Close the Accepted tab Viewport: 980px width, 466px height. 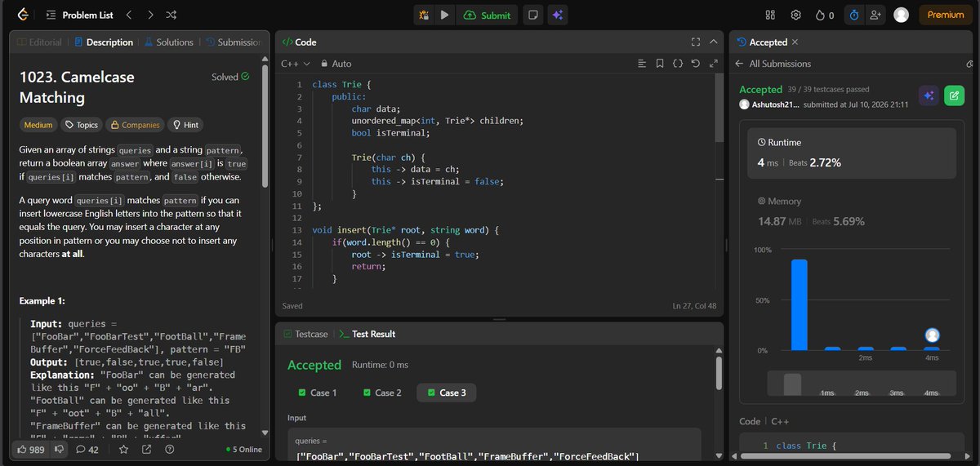795,42
